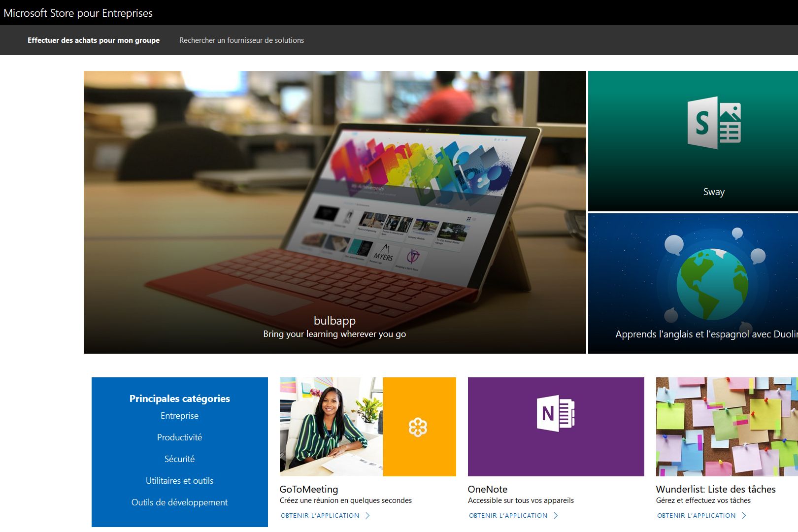Click the Principales catégories heading

(x=180, y=399)
